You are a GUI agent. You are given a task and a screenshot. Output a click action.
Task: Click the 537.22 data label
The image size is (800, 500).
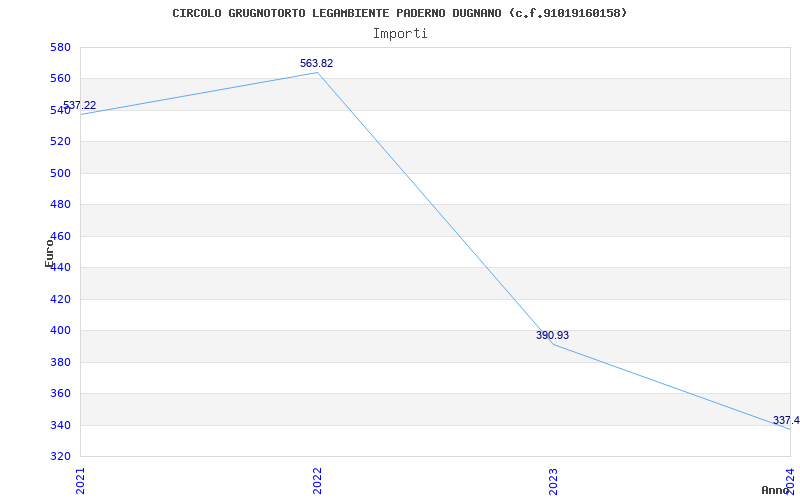pos(79,106)
